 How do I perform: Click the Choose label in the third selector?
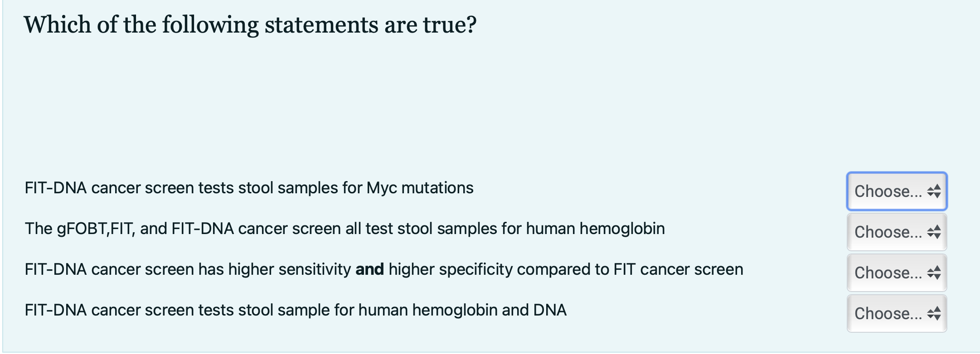coord(887,273)
